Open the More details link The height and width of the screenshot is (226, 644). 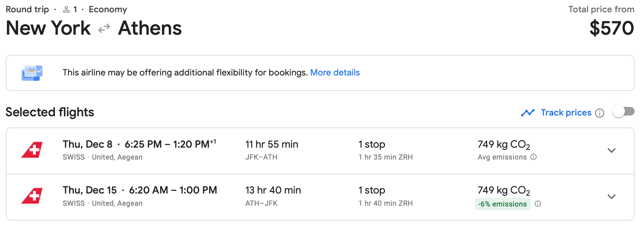[x=335, y=73]
